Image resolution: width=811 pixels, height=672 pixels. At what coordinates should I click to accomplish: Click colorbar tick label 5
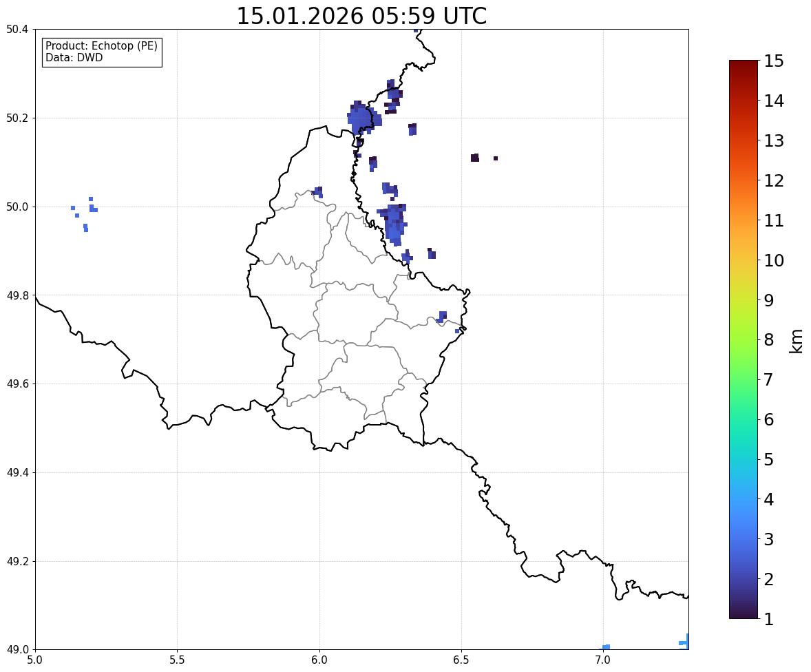[769, 459]
